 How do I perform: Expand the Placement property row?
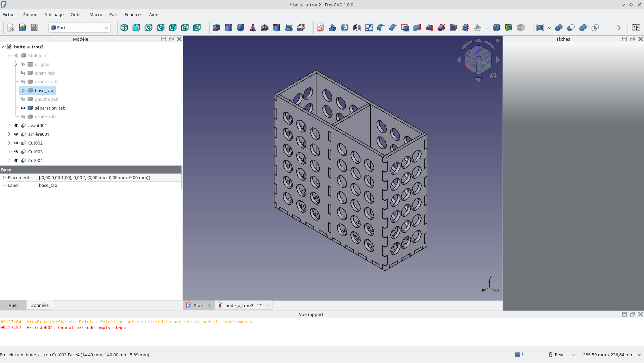(x=4, y=177)
